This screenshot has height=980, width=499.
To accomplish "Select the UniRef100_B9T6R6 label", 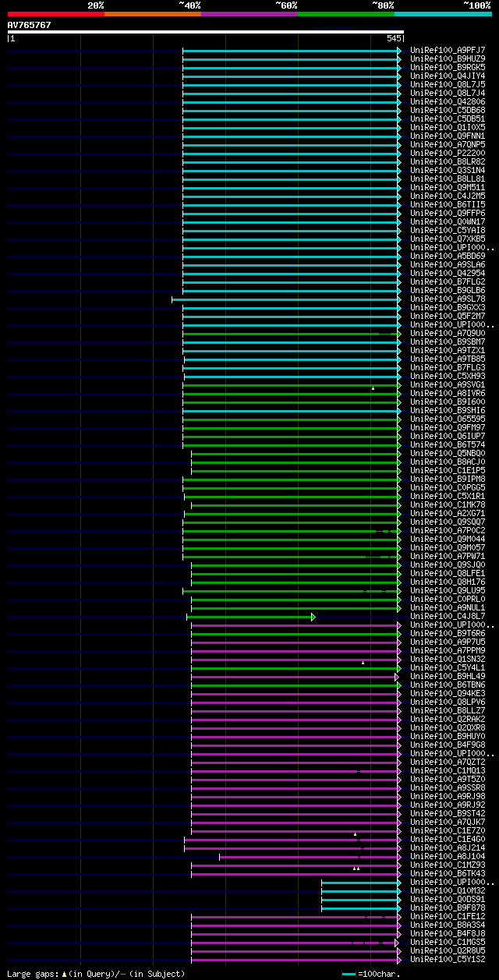I will [x=448, y=633].
